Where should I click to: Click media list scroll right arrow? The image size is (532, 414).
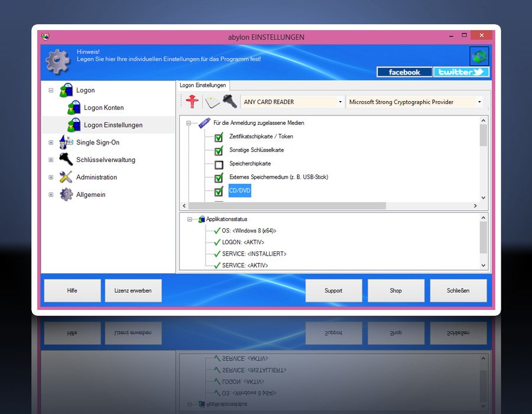[x=475, y=206]
